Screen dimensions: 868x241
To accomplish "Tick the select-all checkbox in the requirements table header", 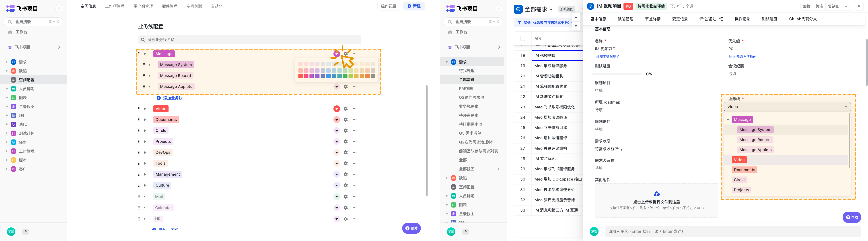I will (523, 38).
